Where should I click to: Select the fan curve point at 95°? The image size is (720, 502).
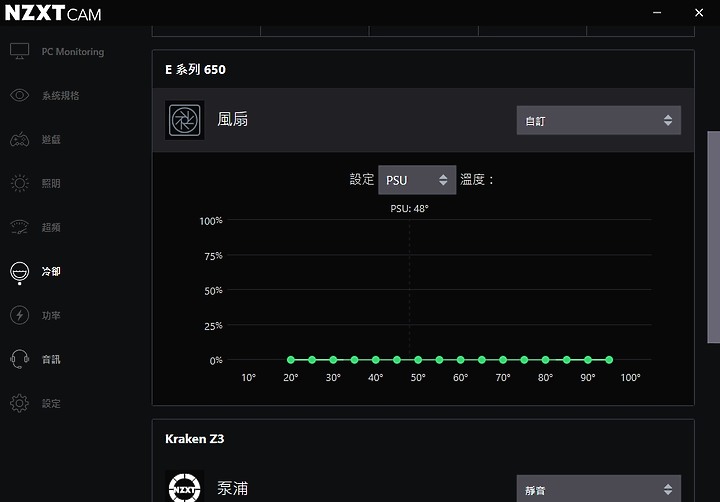pos(609,360)
